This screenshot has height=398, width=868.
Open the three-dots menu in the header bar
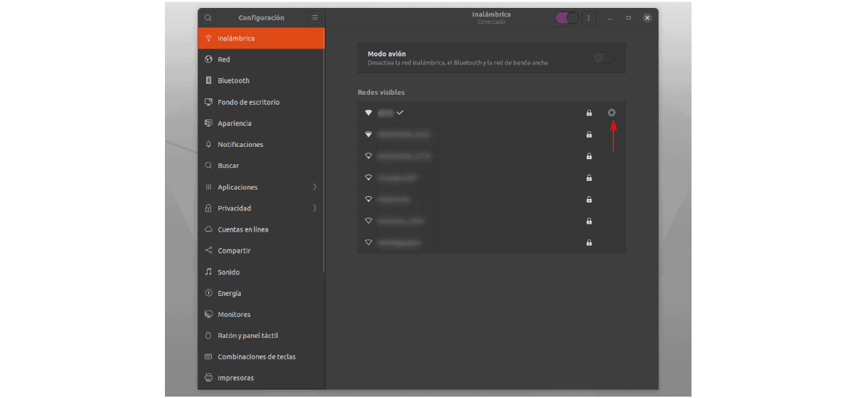point(589,17)
